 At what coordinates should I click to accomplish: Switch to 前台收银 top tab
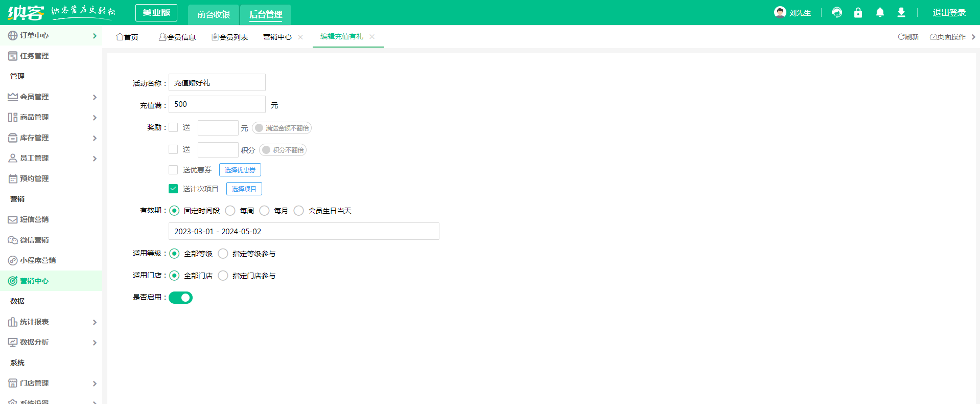pos(214,14)
